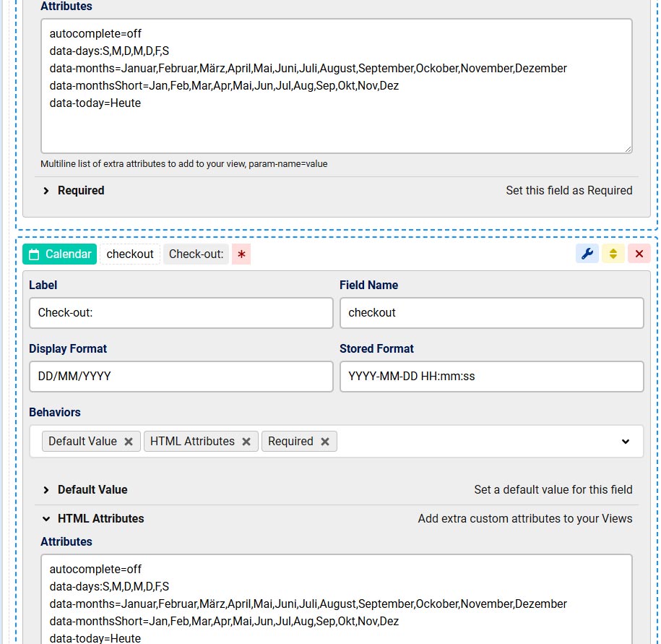The width and height of the screenshot is (661, 644).
Task: Click the Set this field as Required text
Action: tap(569, 191)
